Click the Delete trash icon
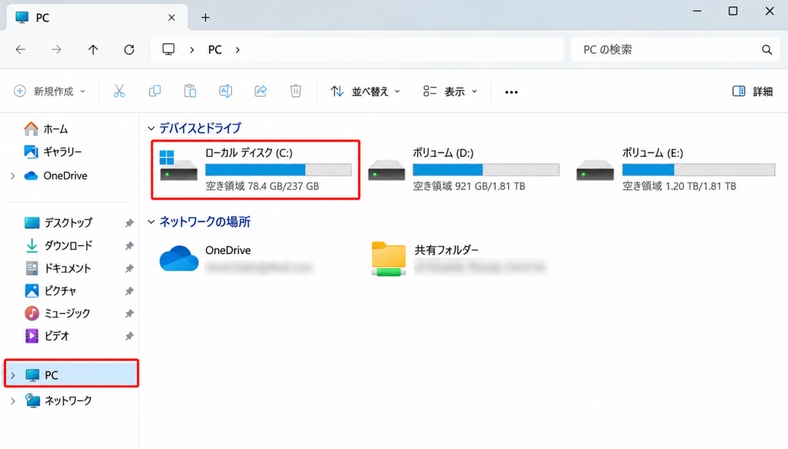The width and height of the screenshot is (788, 449). click(x=296, y=91)
